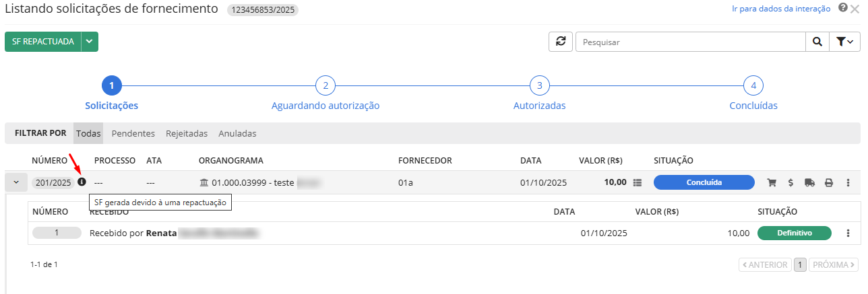The image size is (868, 294).
Task: Filter by Pendentes tab
Action: click(x=133, y=133)
